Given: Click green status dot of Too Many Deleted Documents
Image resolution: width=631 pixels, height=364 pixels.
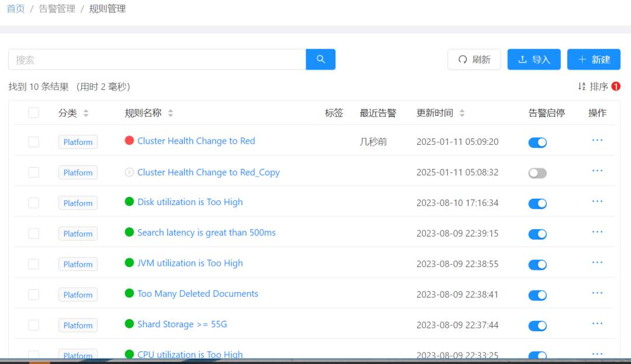Looking at the screenshot, I should tap(129, 293).
